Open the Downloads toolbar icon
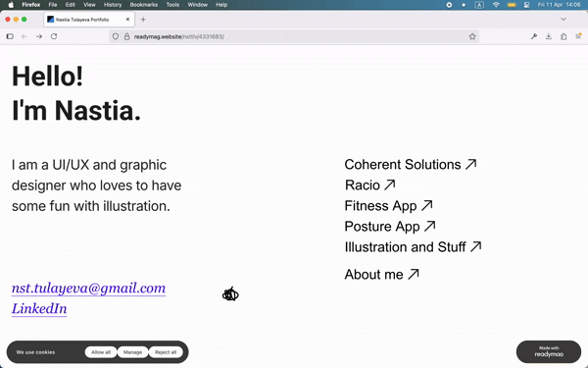This screenshot has width=588, height=368. pos(549,36)
